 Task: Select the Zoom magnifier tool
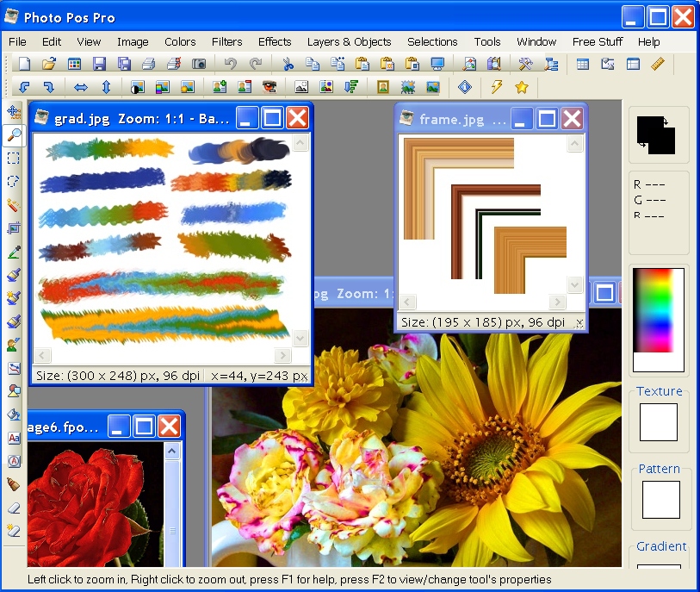coord(14,134)
